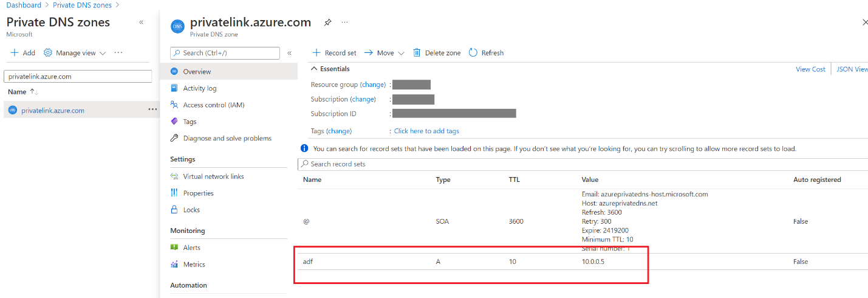Image resolution: width=868 pixels, height=298 pixels.
Task: Open Access control (IAM) page
Action: (x=213, y=105)
